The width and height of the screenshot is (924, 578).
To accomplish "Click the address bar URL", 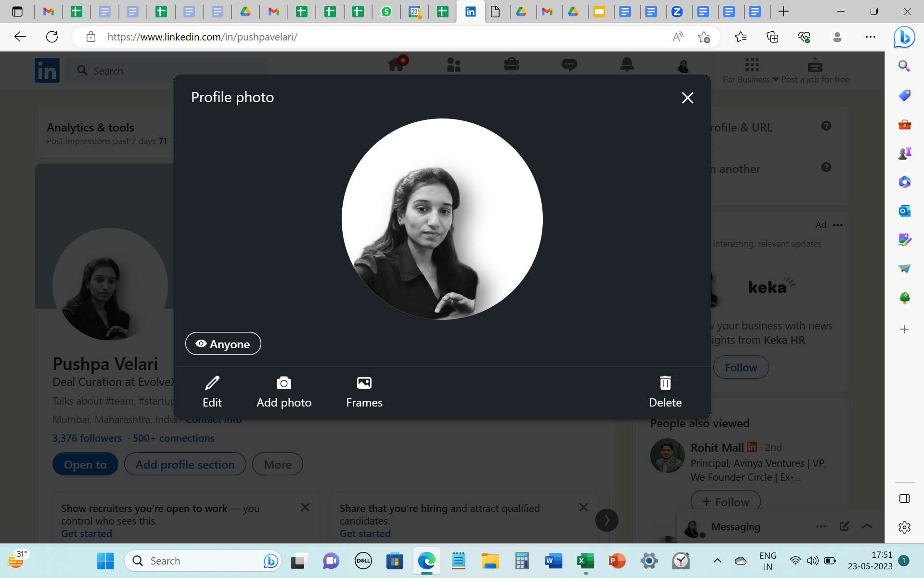I will coord(202,37).
